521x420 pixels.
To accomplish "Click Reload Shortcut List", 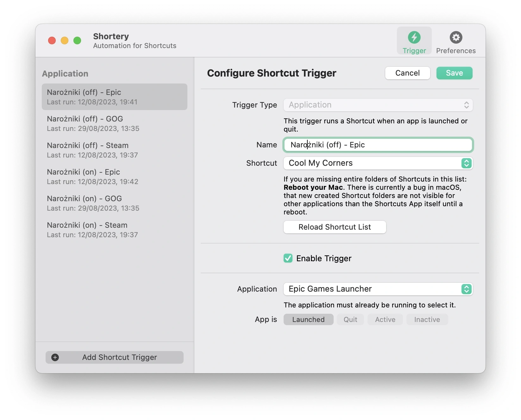I will [335, 227].
